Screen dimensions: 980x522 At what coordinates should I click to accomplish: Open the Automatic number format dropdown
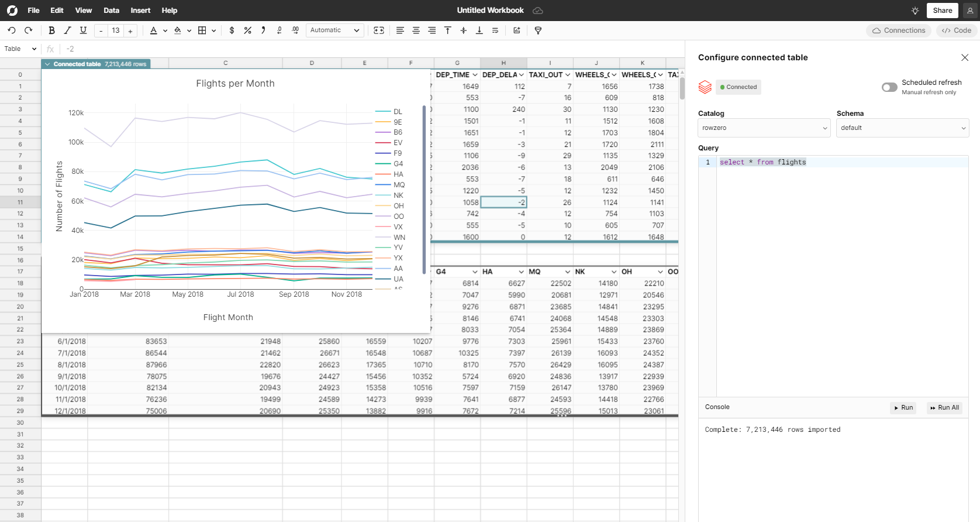pyautogui.click(x=334, y=30)
